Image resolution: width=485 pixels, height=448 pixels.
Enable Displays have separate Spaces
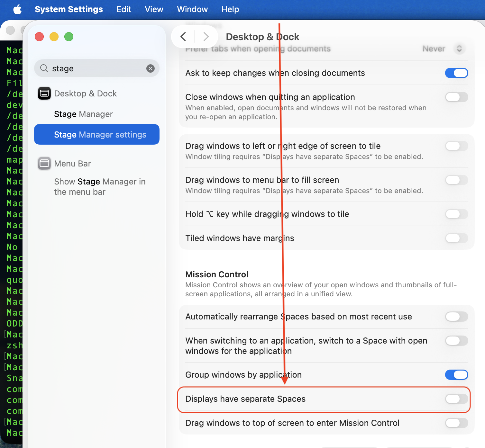coord(456,399)
